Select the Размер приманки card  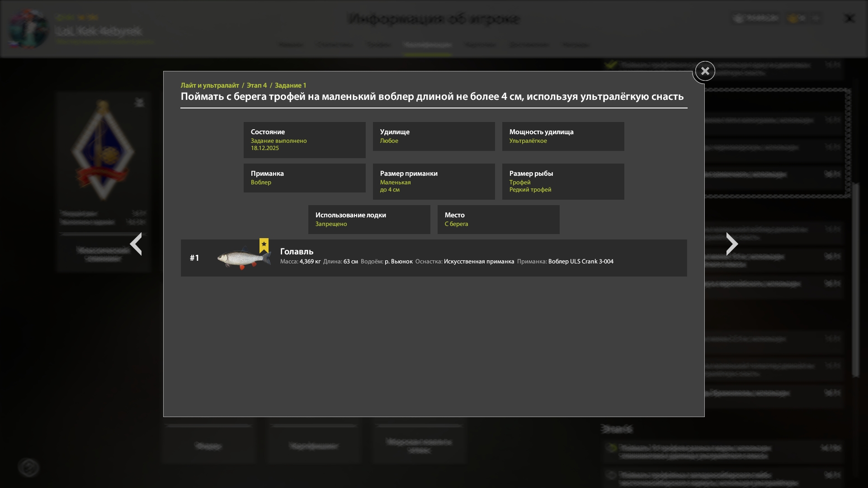(434, 182)
